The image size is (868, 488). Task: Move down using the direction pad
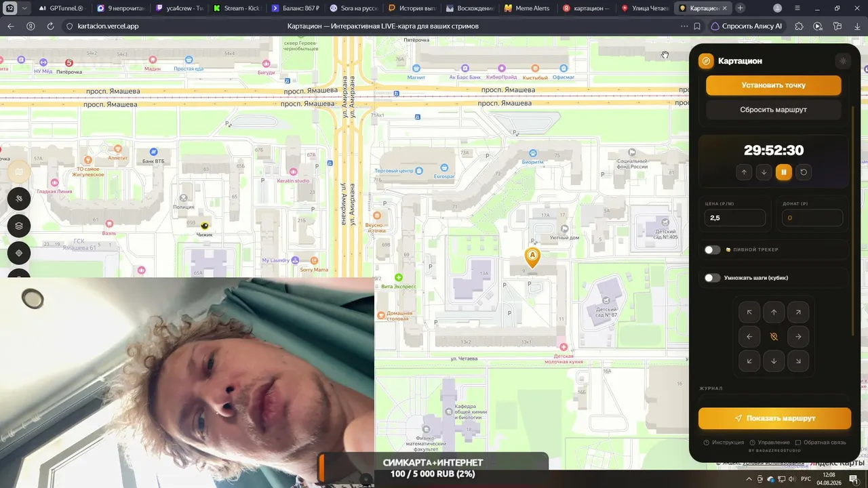point(774,361)
